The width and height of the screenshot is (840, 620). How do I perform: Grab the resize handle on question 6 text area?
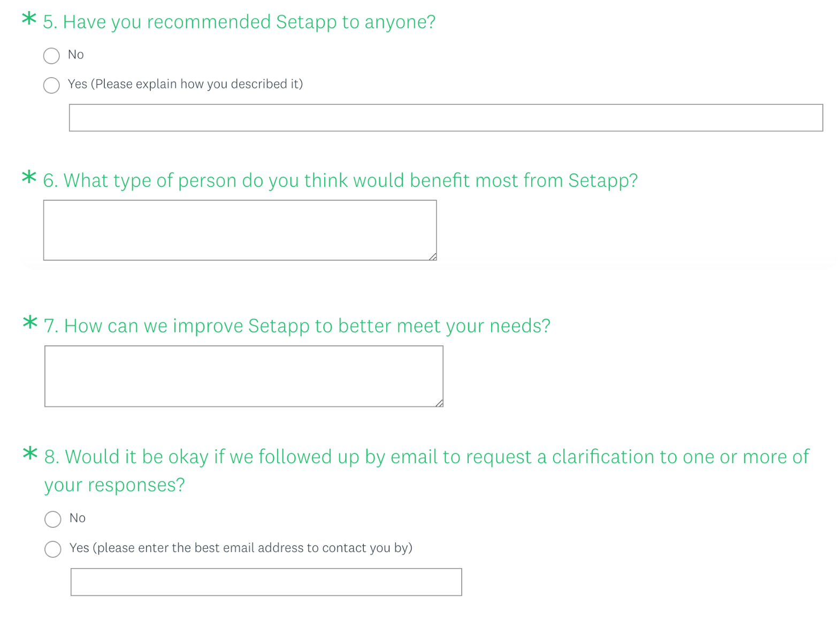pos(433,256)
